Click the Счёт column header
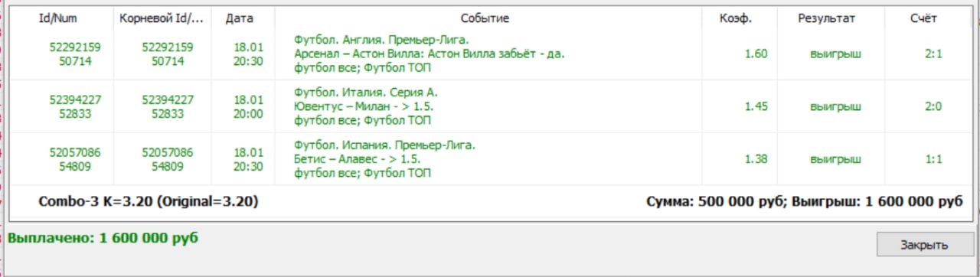 [928, 18]
